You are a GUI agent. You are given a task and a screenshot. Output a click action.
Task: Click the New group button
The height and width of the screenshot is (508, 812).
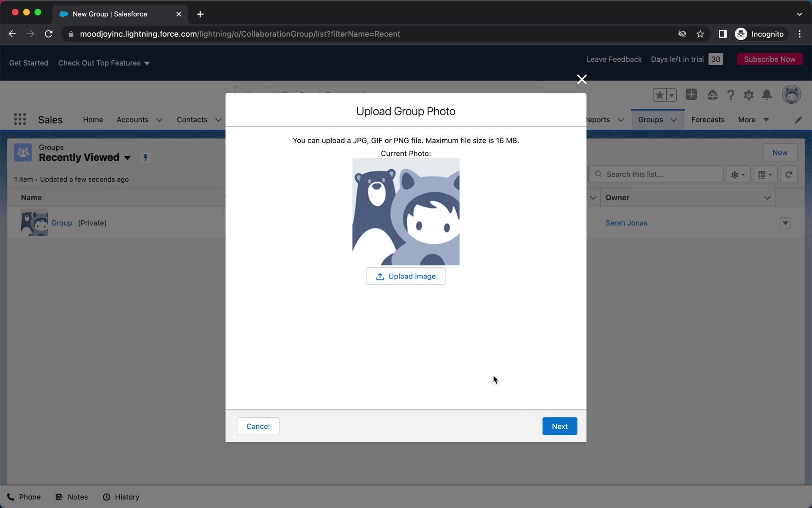780,153
